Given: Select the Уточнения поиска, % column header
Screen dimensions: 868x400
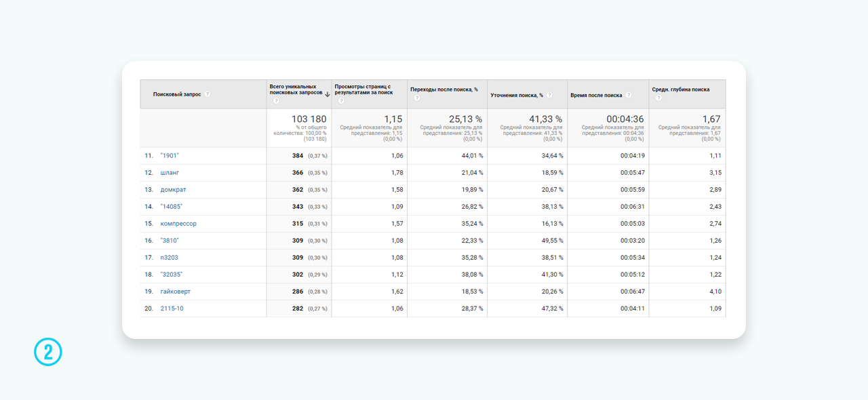Looking at the screenshot, I should pyautogui.click(x=517, y=95).
